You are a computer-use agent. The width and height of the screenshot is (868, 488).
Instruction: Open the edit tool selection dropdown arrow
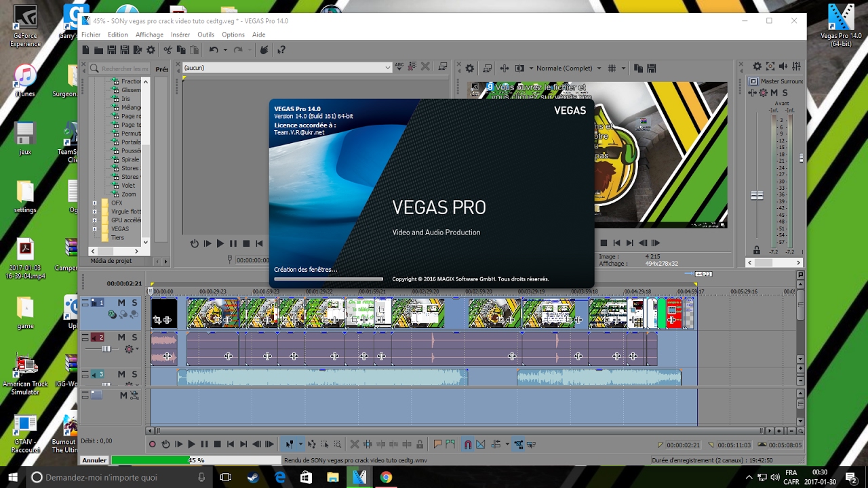click(300, 445)
